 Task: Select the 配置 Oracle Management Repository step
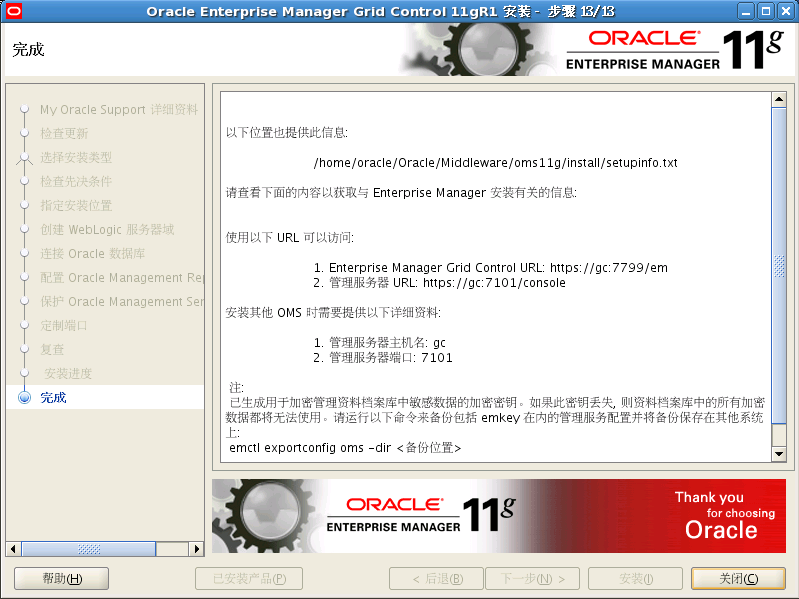coord(122,278)
